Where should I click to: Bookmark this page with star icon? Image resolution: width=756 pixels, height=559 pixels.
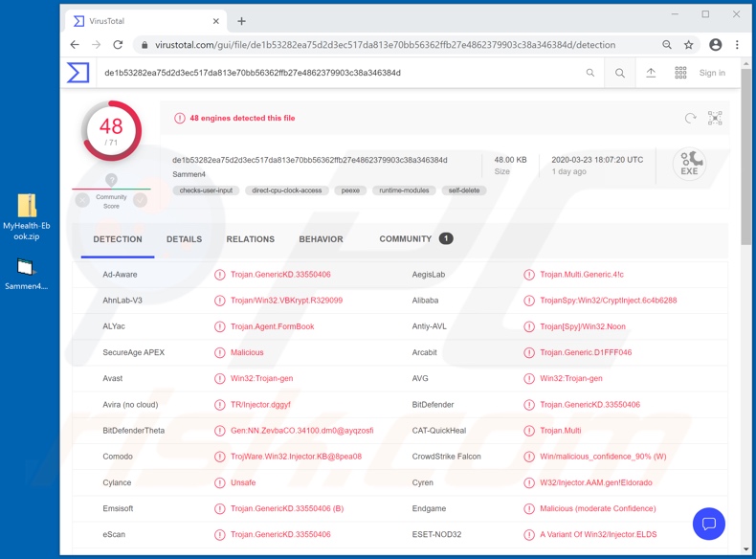(x=688, y=45)
